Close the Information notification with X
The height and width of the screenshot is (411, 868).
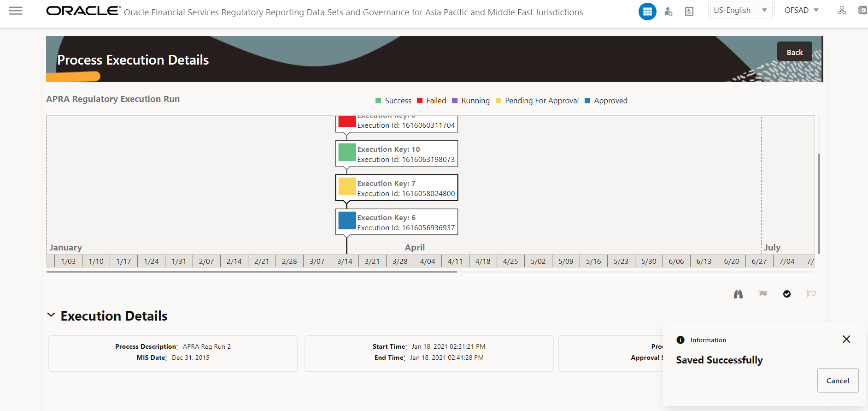[x=846, y=339]
